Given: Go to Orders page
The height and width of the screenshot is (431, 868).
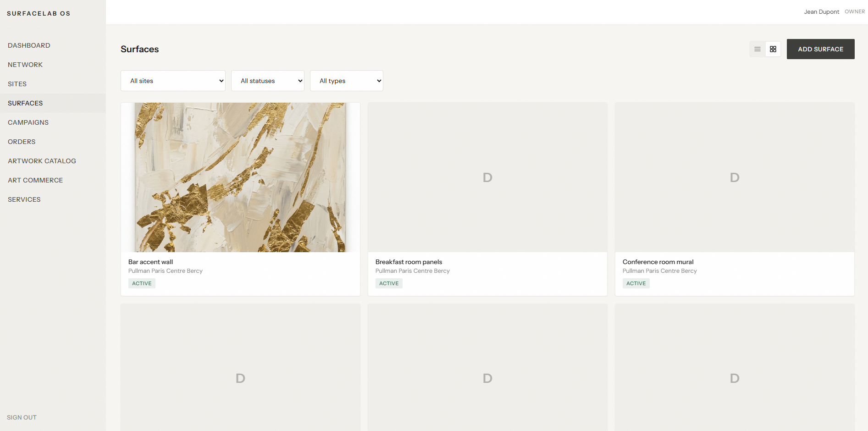Looking at the screenshot, I should point(22,142).
